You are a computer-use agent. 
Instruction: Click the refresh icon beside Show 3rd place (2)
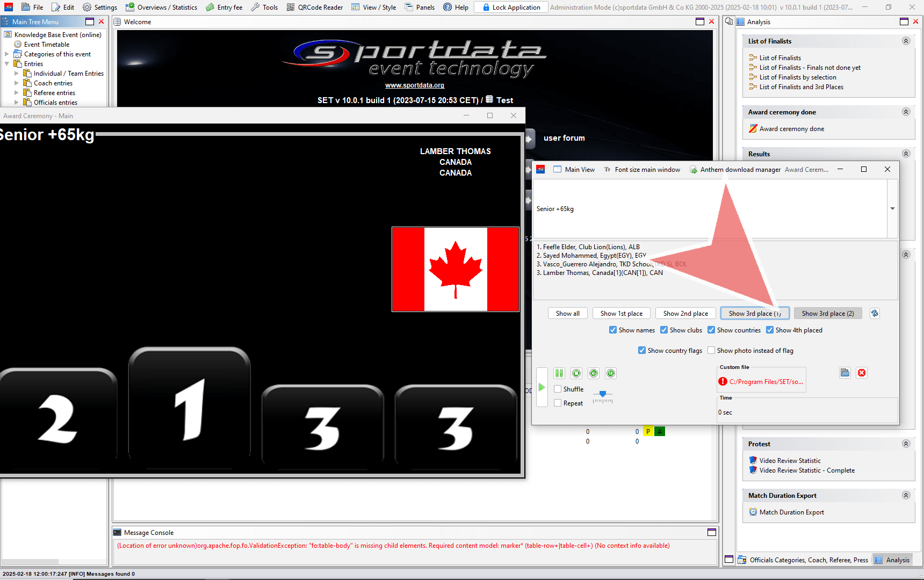coord(875,314)
